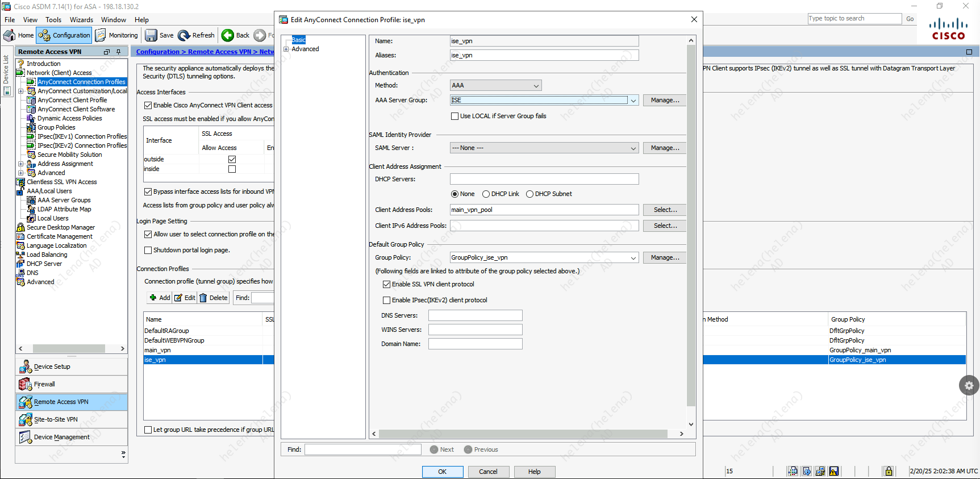Toggle Enable IPsec(IKEv2) client protocol checkbox
The height and width of the screenshot is (479, 980).
(387, 300)
